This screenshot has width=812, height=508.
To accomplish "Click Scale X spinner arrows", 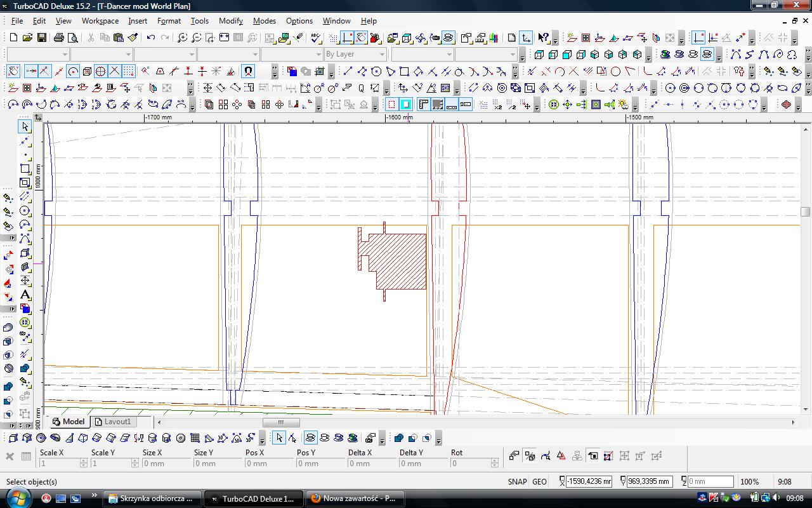I will 83,464.
